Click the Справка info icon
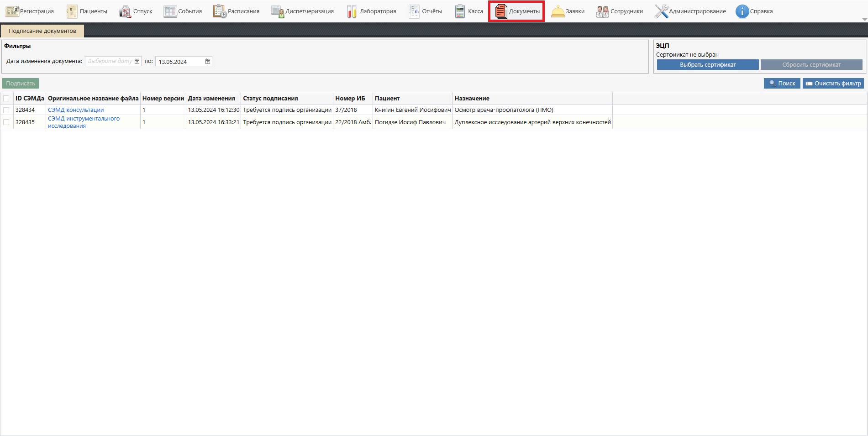The width and height of the screenshot is (868, 436). pyautogui.click(x=742, y=11)
